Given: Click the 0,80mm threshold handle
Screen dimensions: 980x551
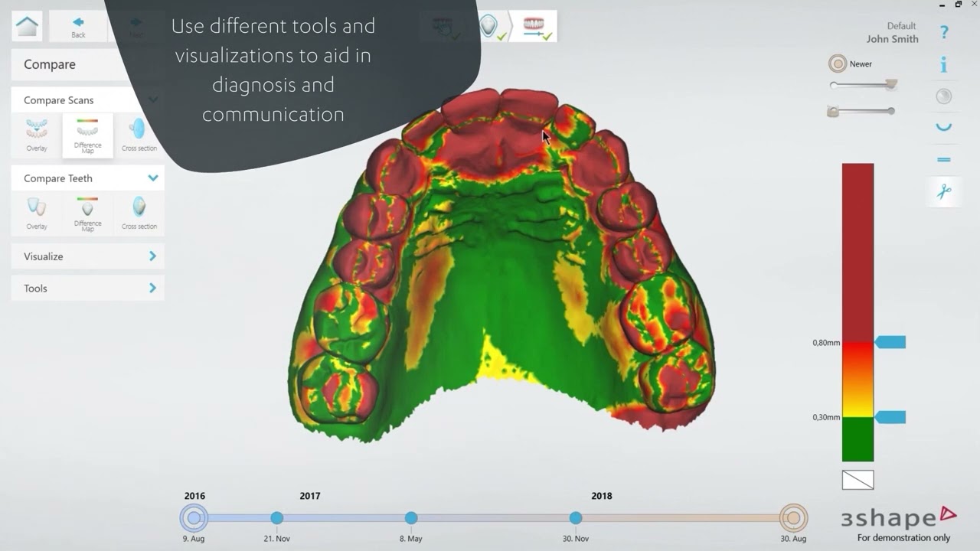Looking at the screenshot, I should [x=890, y=342].
